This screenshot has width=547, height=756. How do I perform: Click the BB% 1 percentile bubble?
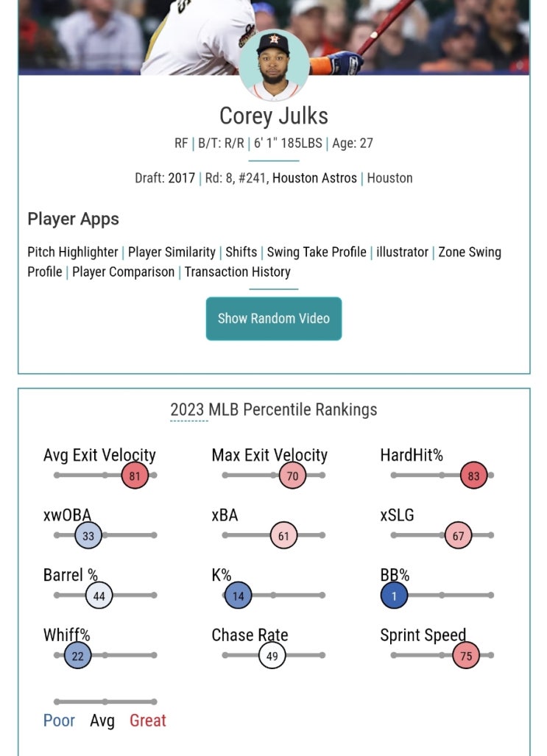coord(394,596)
